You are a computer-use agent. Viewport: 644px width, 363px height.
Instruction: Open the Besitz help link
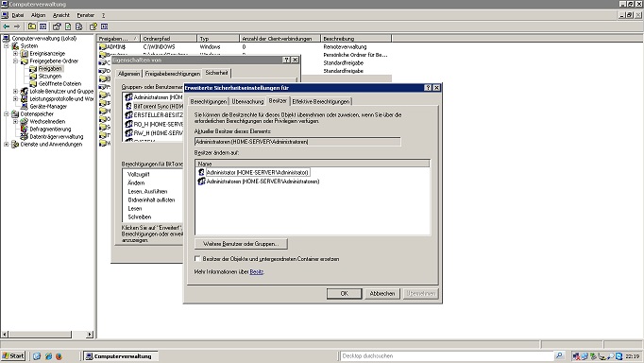256,271
